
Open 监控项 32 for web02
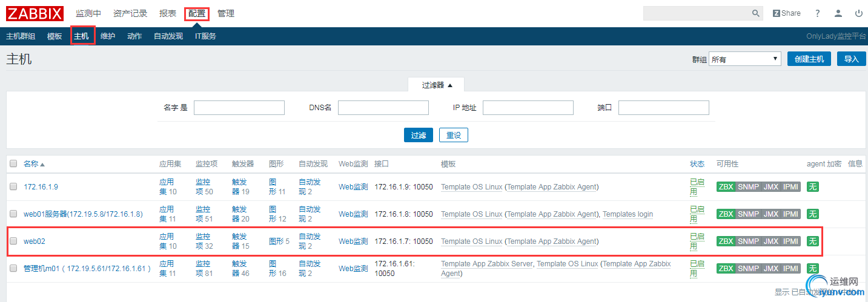pyautogui.click(x=204, y=241)
